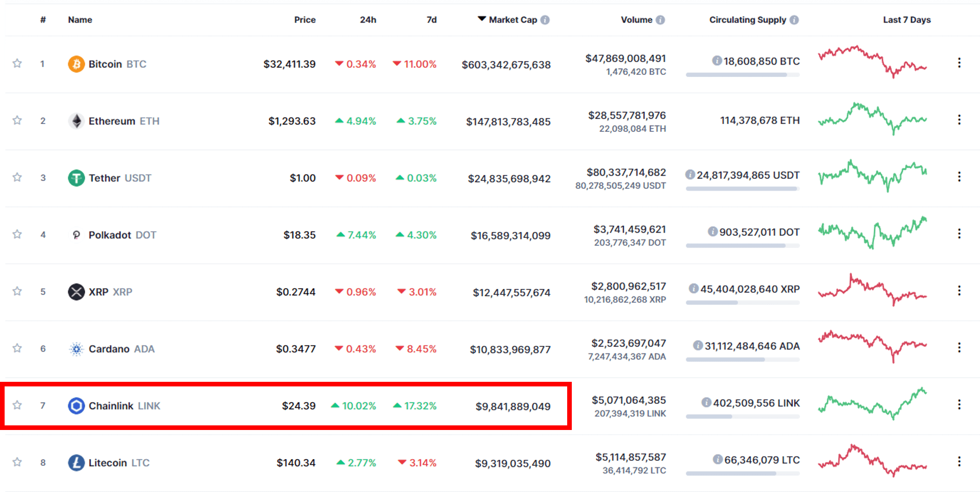Open the Chainlink LINK name link
Image resolution: width=980 pixels, height=492 pixels.
[125, 406]
